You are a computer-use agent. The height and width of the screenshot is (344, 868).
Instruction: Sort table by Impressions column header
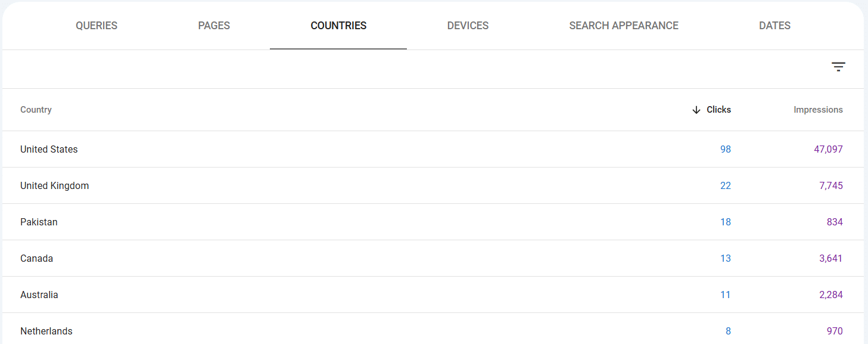coord(818,110)
